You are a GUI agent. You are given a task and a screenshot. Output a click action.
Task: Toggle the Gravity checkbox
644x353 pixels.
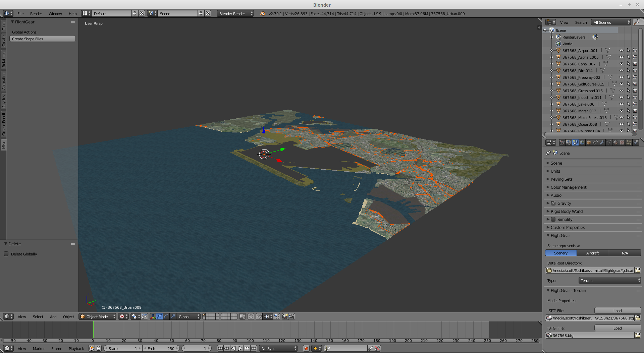[553, 203]
